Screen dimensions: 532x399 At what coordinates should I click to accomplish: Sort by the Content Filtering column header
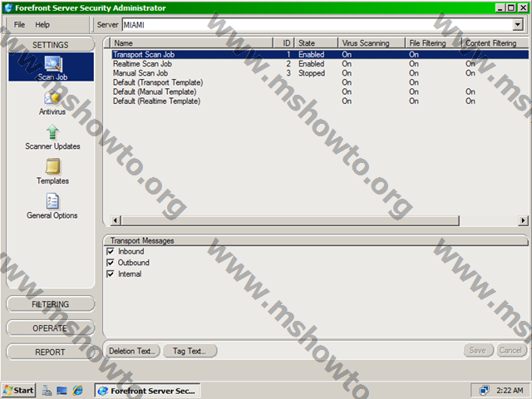(495, 43)
